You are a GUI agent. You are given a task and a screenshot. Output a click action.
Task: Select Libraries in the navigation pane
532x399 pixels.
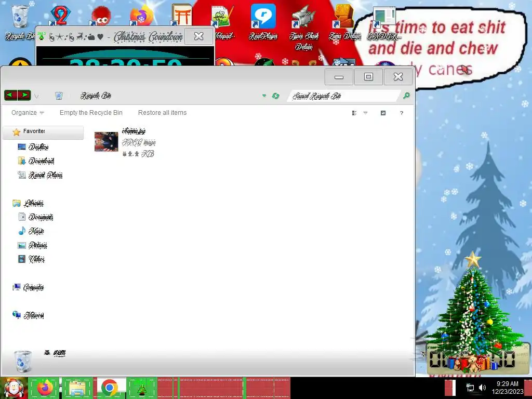28,203
